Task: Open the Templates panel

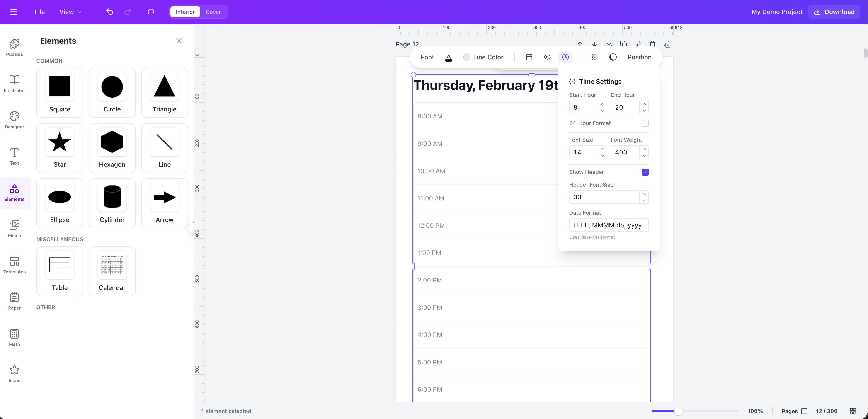Action: click(x=14, y=265)
